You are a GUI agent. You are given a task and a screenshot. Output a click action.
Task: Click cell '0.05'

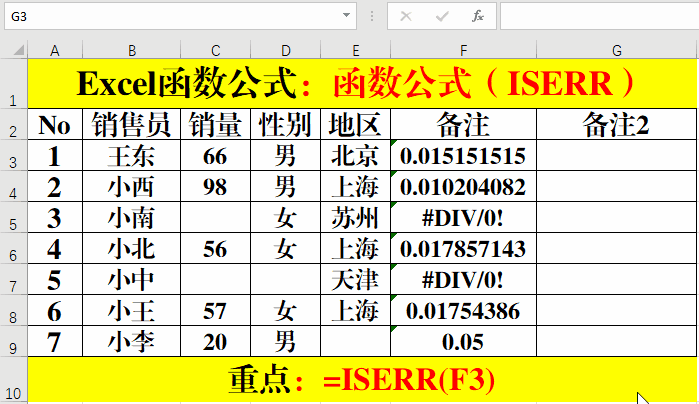click(x=463, y=341)
